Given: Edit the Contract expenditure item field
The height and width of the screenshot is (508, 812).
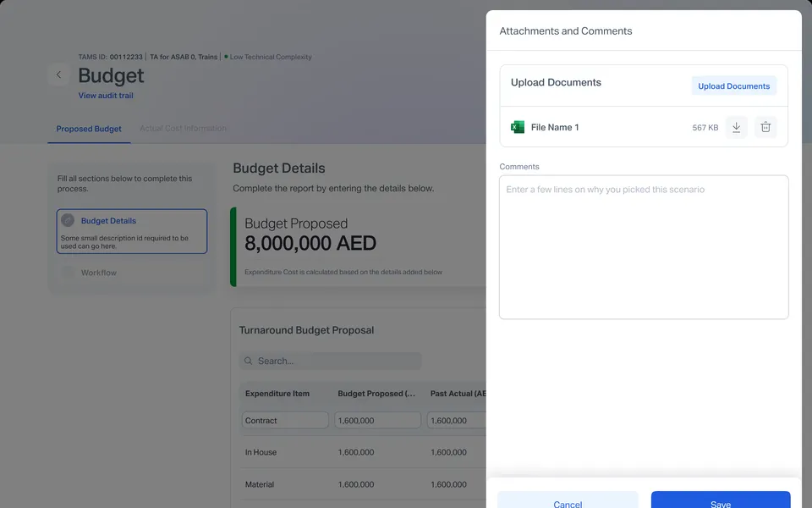Looking at the screenshot, I should tap(285, 421).
